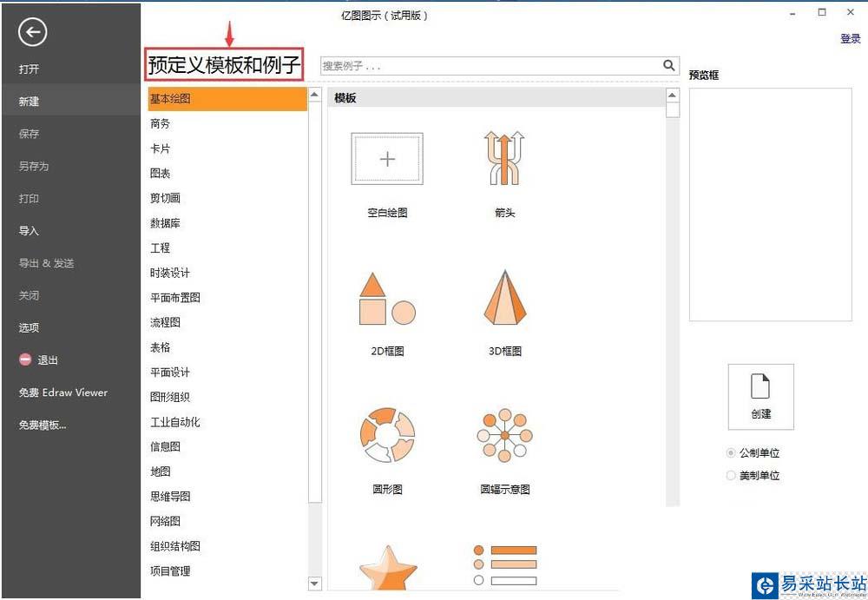Click category list scroll-up arrow
Image resolution: width=868 pixels, height=600 pixels.
click(x=314, y=95)
